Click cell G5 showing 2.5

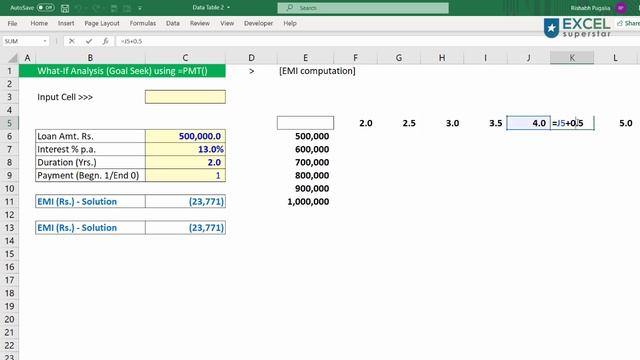click(x=399, y=123)
